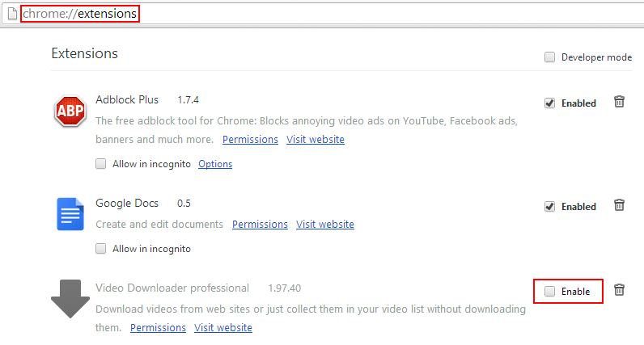Click the Google Docs extension name
The width and height of the screenshot is (644, 345).
point(127,203)
